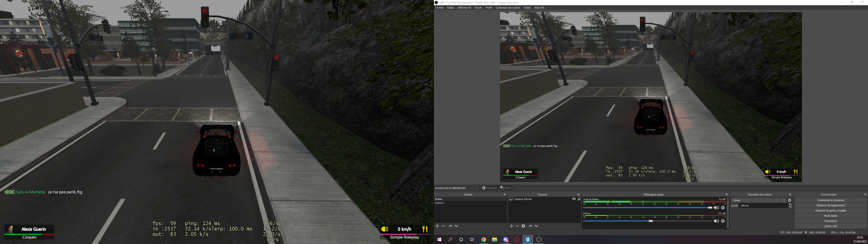Viewport: 868px width, 244px height.
Task: Click Quitter OBS
Action: click(831, 226)
